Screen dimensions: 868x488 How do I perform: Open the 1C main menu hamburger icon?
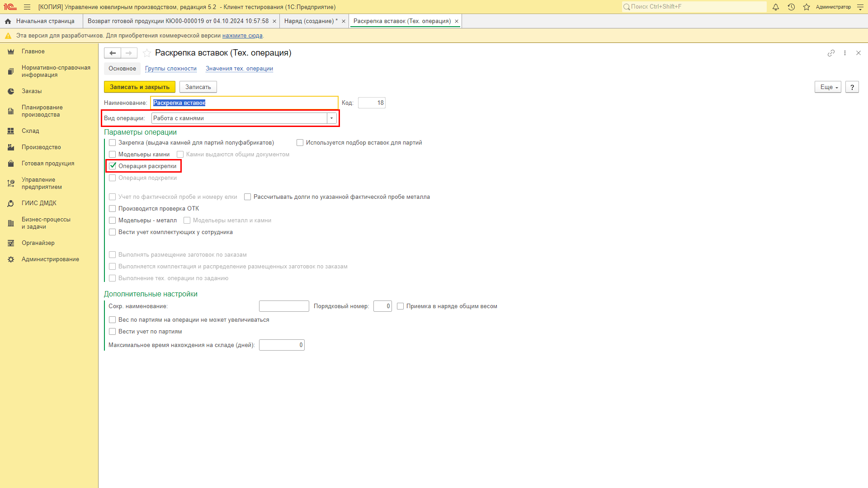(x=27, y=7)
